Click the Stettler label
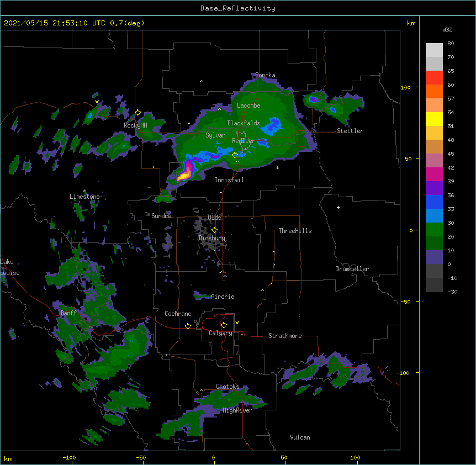This screenshot has height=465, width=476. (350, 131)
